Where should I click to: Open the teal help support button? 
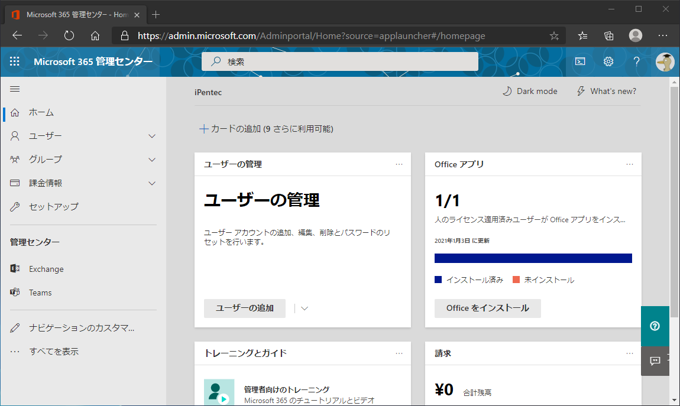click(655, 325)
